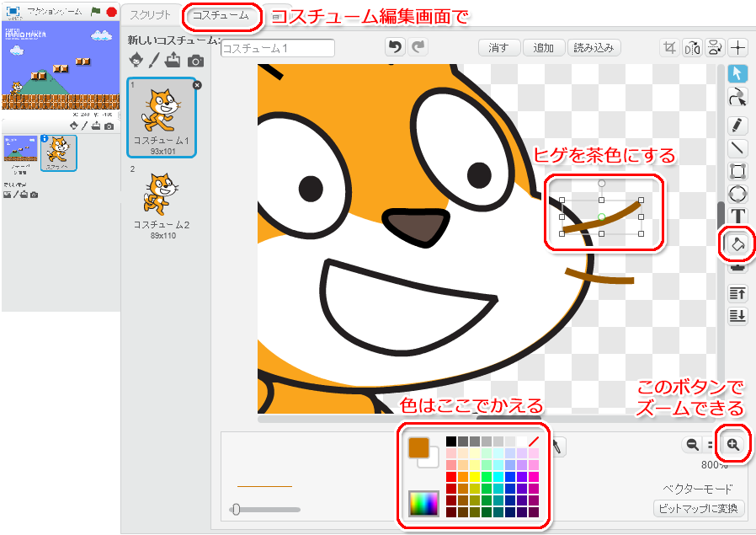
Task: Click the undo arrow button
Action: (x=395, y=47)
